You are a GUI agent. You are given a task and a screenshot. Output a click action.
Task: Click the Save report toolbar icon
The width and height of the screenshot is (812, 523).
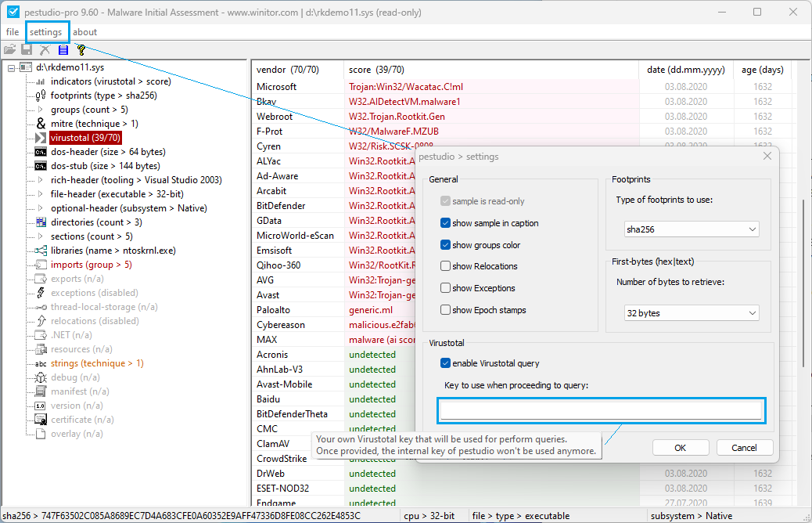[27, 49]
